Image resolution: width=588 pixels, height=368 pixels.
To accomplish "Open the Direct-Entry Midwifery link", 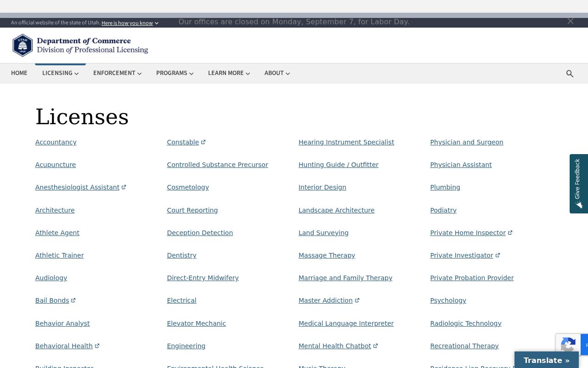I will pos(203,278).
